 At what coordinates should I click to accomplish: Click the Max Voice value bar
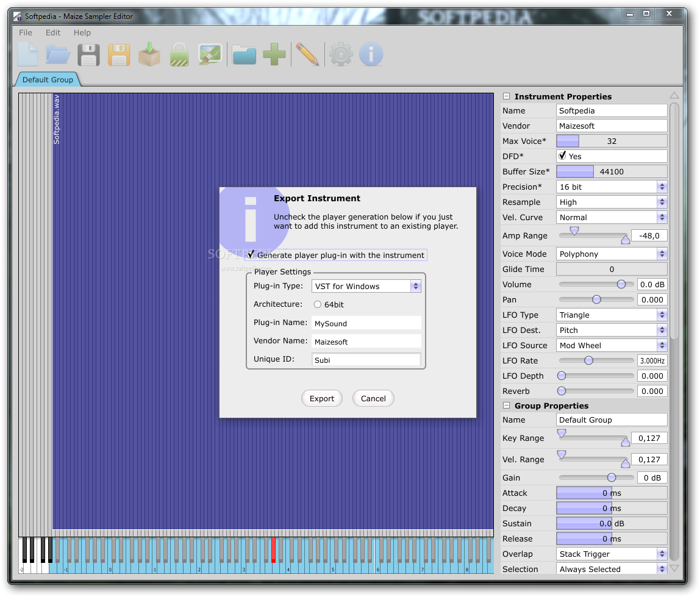click(612, 141)
